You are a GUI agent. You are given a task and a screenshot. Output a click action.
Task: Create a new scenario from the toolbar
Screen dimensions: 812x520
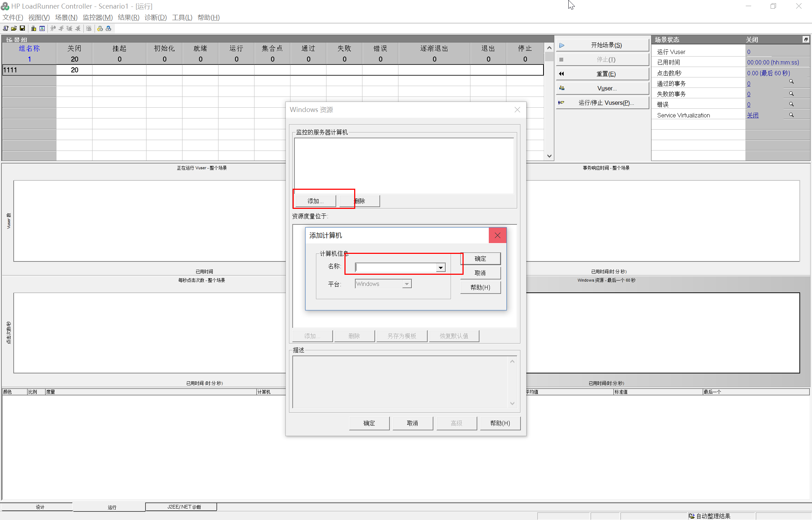coord(5,28)
